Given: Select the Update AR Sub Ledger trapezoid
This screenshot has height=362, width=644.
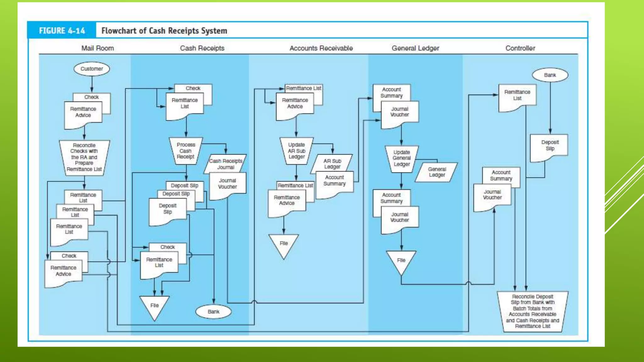Looking at the screenshot, I should (296, 151).
